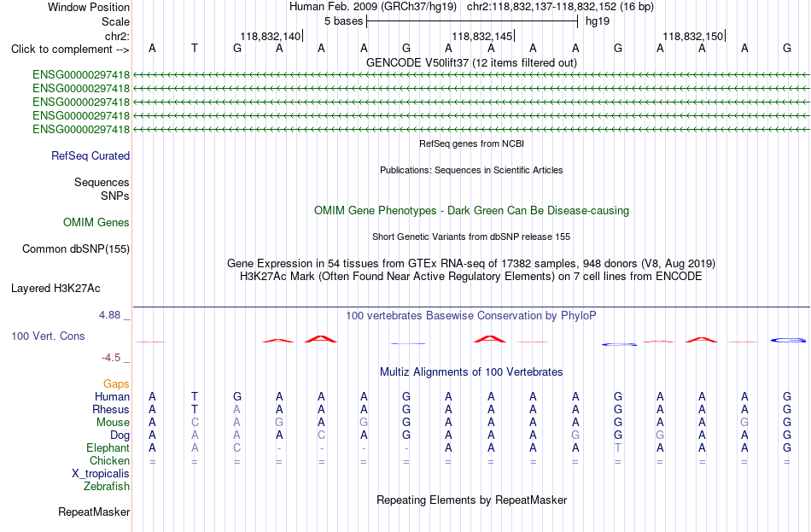
Task: Click the chr2:118,832,137-118,832,152 (16 bp) position text
Action: pos(560,7)
